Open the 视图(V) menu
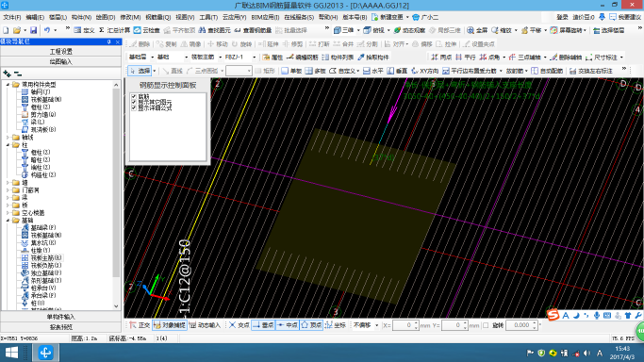 click(x=185, y=17)
